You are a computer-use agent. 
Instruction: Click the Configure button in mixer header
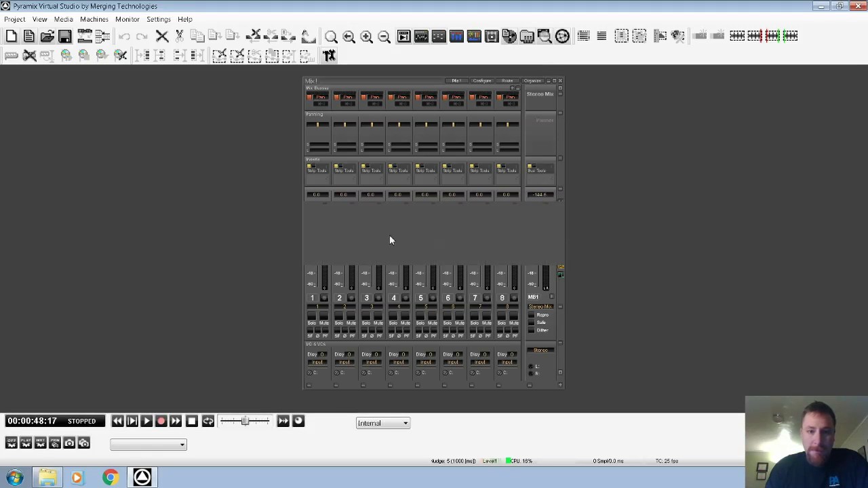click(x=482, y=81)
